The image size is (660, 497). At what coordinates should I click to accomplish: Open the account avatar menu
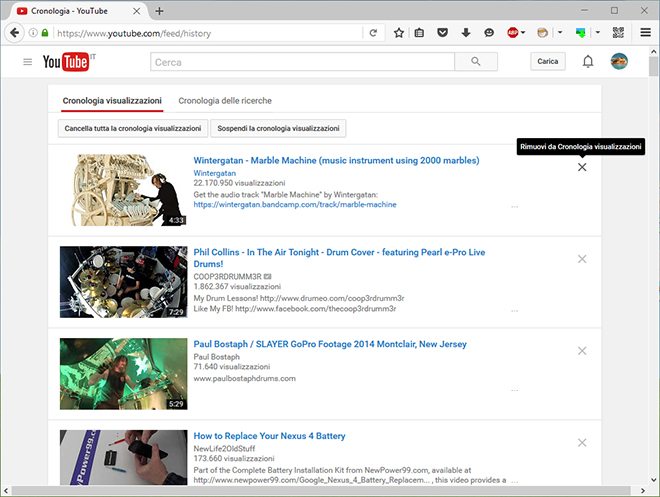coord(619,62)
